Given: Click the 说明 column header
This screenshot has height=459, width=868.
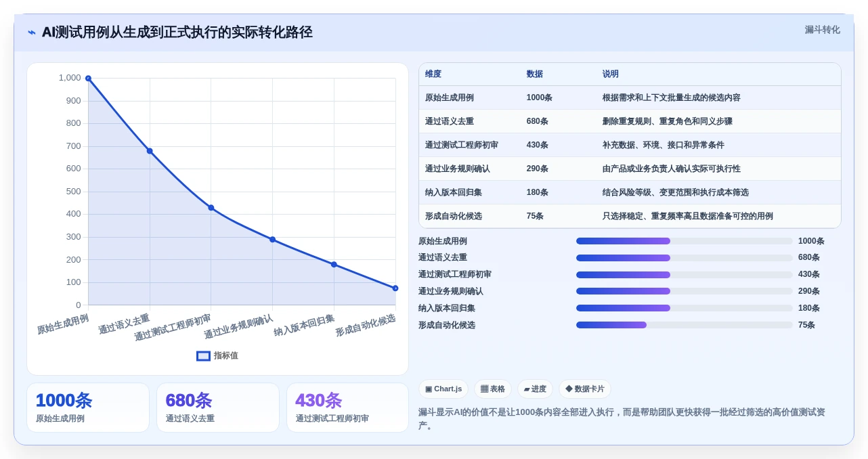Looking at the screenshot, I should coord(611,74).
